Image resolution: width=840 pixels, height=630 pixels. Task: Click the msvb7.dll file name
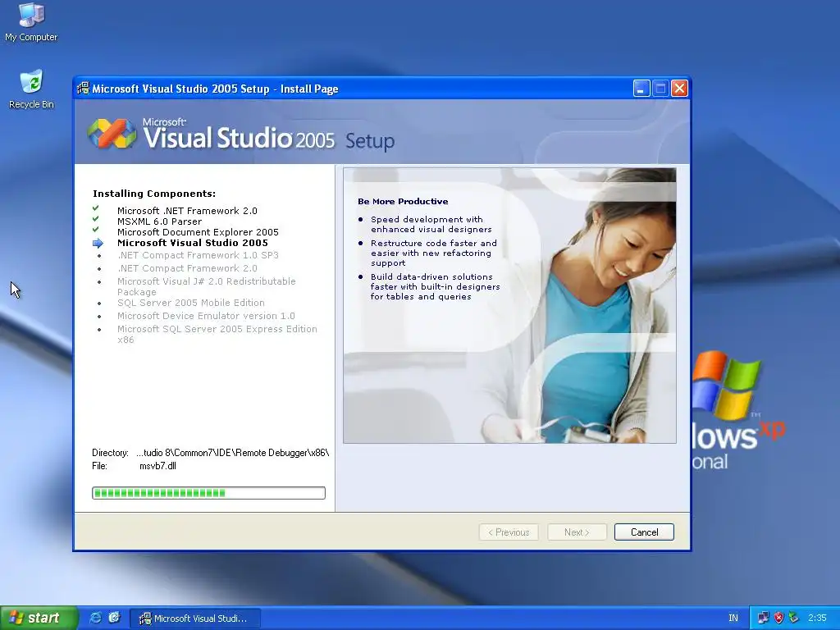pyautogui.click(x=157, y=466)
